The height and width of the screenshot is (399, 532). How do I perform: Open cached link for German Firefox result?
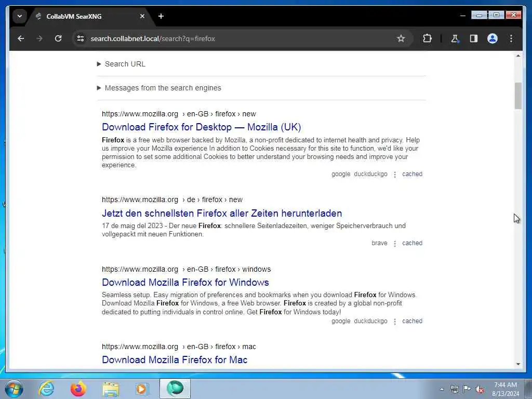click(412, 243)
